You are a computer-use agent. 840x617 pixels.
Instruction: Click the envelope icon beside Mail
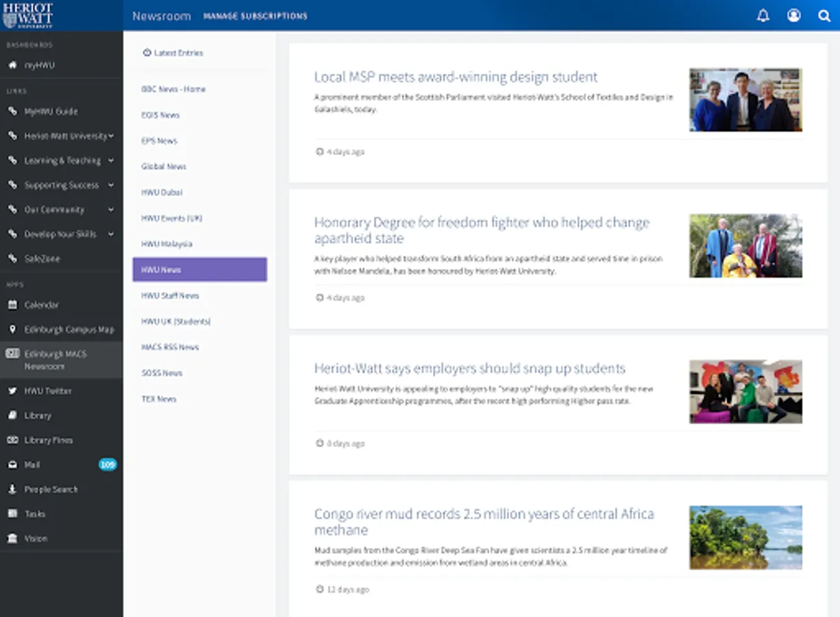coord(12,465)
